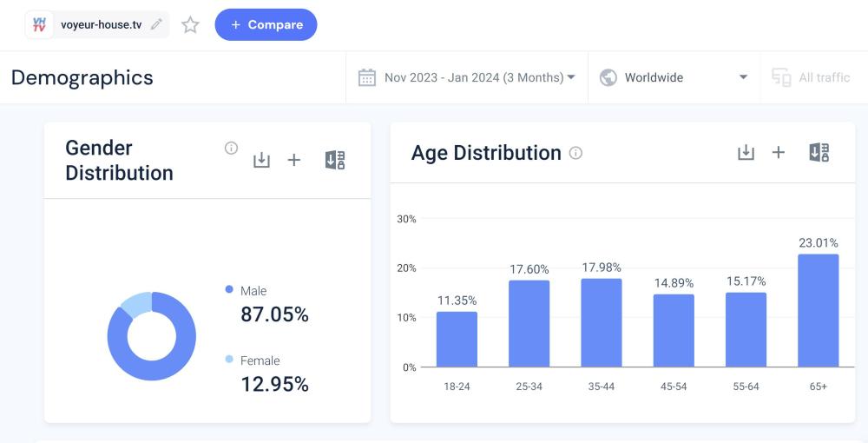868x443 pixels.
Task: Expand the Worldwide country dropdown
Action: (674, 77)
